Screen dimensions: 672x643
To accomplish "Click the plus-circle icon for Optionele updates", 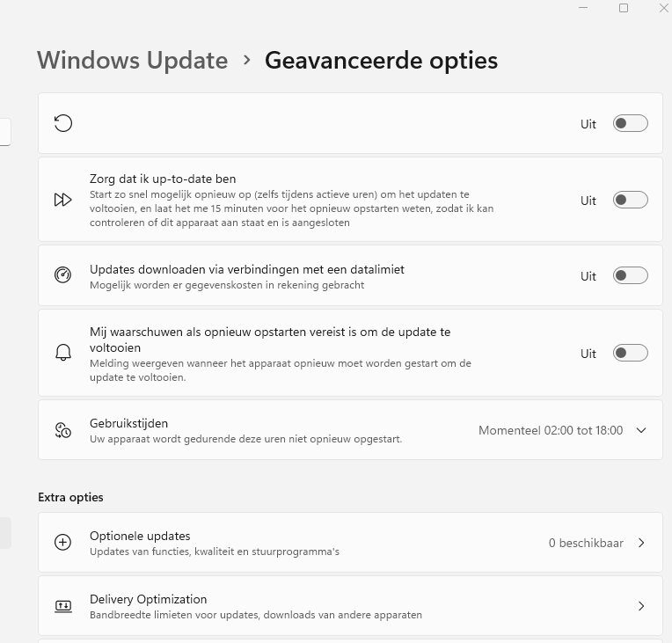I will 63,543.
